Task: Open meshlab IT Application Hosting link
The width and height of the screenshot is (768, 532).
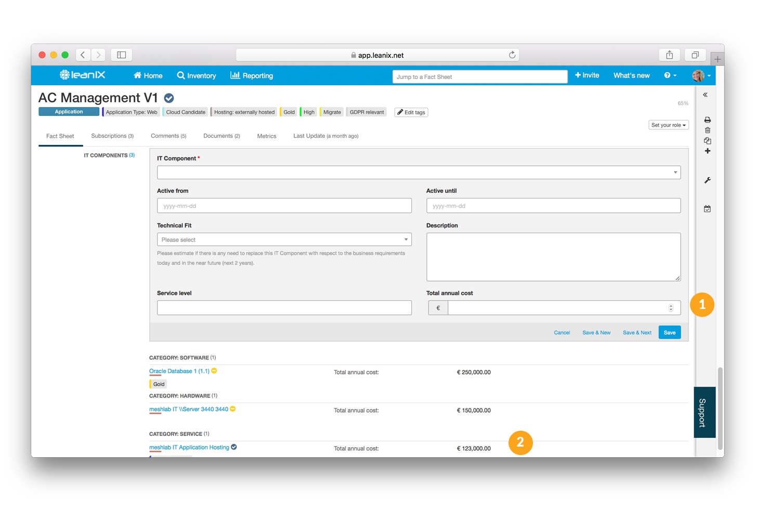Action: click(x=189, y=447)
